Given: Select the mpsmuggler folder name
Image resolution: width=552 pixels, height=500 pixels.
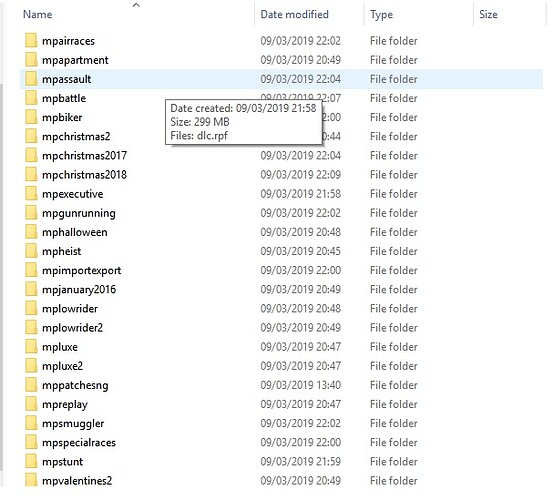Looking at the screenshot, I should pyautogui.click(x=73, y=424).
